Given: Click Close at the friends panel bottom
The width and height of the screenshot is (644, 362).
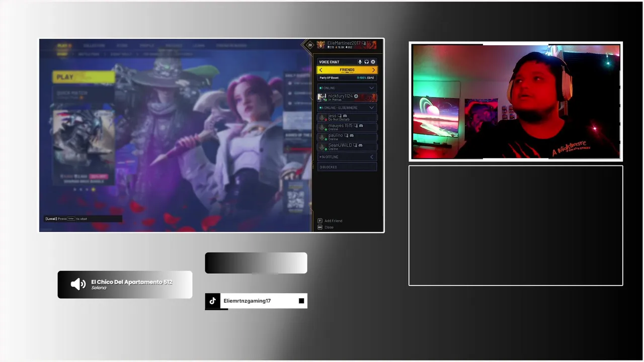Looking at the screenshot, I should [x=326, y=227].
